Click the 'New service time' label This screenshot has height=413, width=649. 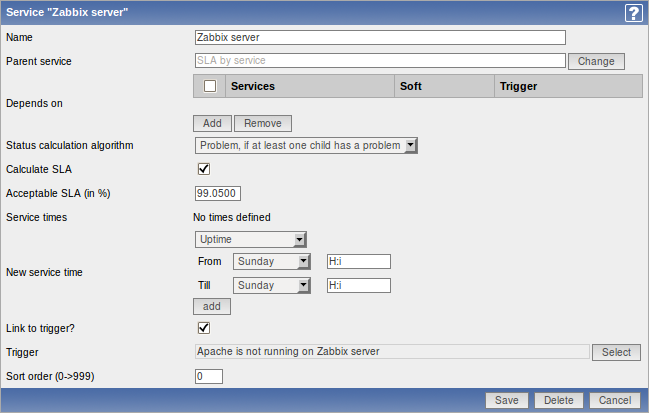[44, 272]
